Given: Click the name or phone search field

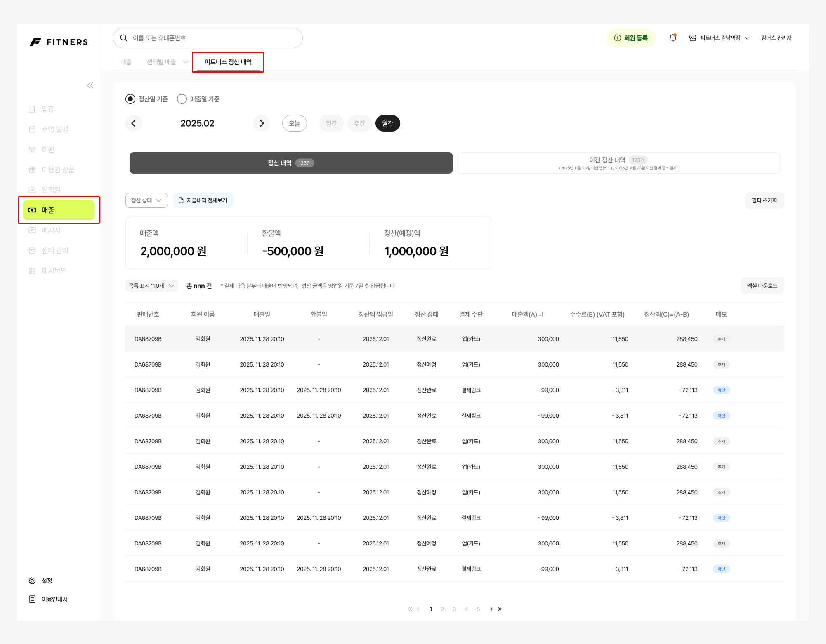Looking at the screenshot, I should [208, 38].
